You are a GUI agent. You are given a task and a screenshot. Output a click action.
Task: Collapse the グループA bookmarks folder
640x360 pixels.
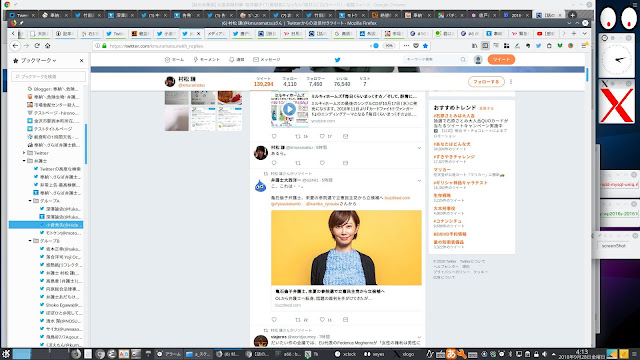[x=30, y=201]
